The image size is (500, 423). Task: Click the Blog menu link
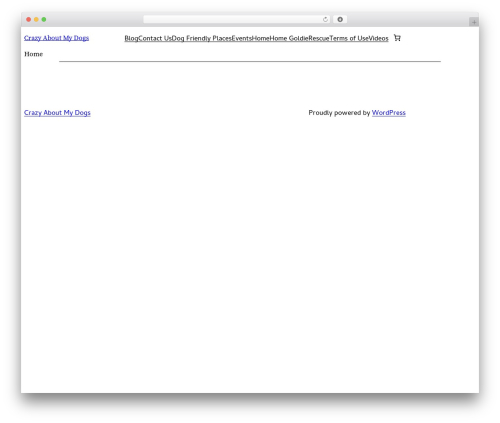pyautogui.click(x=131, y=38)
